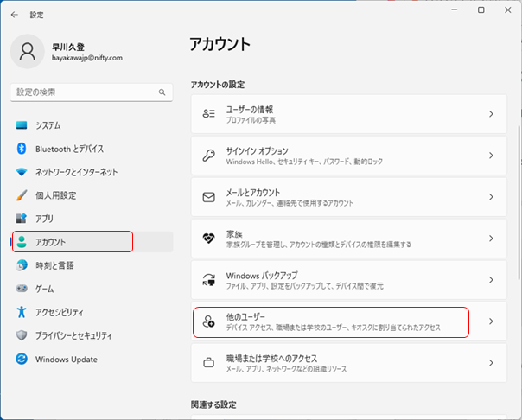Click the プライバシーとセキュリティ shield icon
This screenshot has height=420, width=522.
(22, 335)
